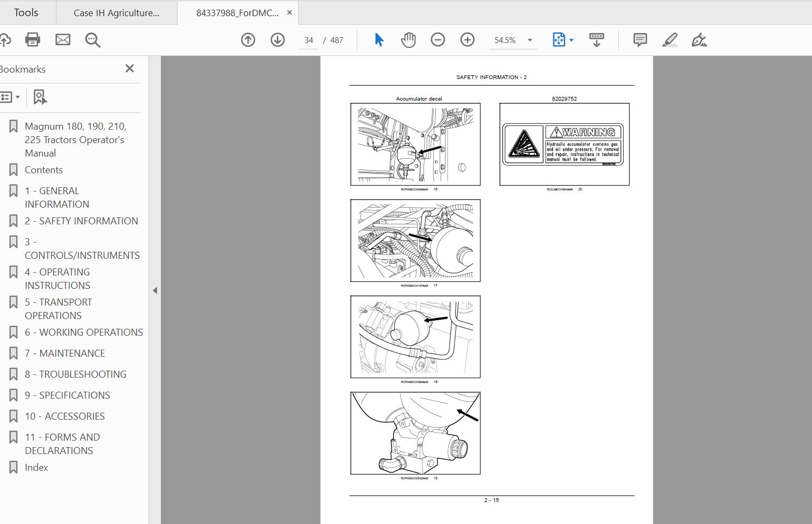Expand the fit page options dropdown arrow
The image size is (812, 524).
(571, 40)
